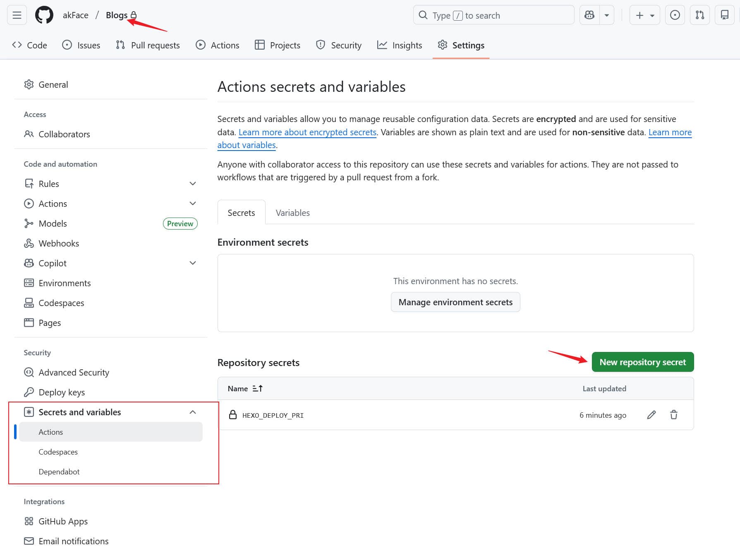Delete HEXO_DEPLOY_PRI with trash icon
The height and width of the screenshot is (560, 740).
pos(673,415)
